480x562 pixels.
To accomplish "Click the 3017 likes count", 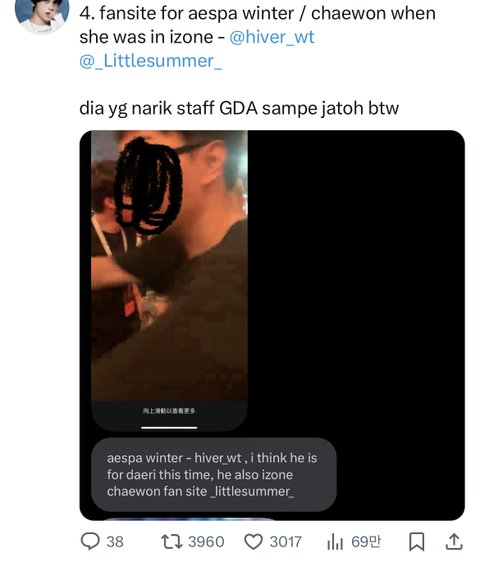I will pos(285,542).
